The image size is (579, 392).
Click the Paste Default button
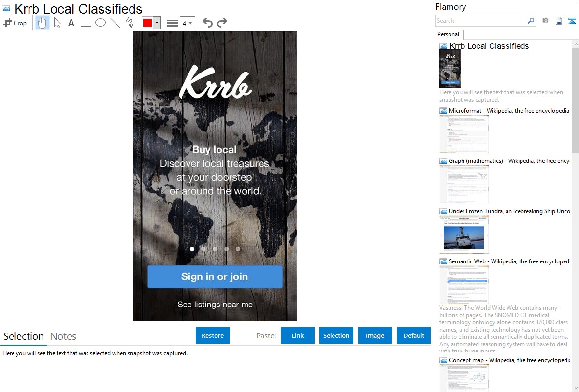[x=414, y=335]
